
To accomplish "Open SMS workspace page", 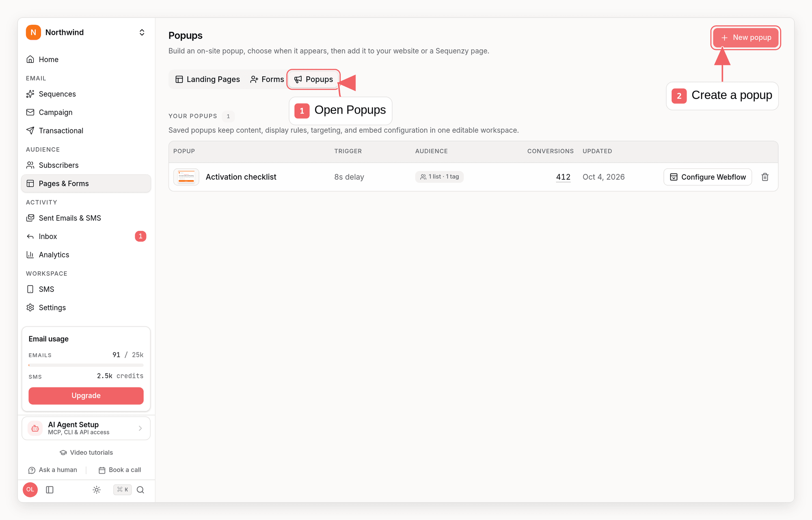I will [86, 289].
